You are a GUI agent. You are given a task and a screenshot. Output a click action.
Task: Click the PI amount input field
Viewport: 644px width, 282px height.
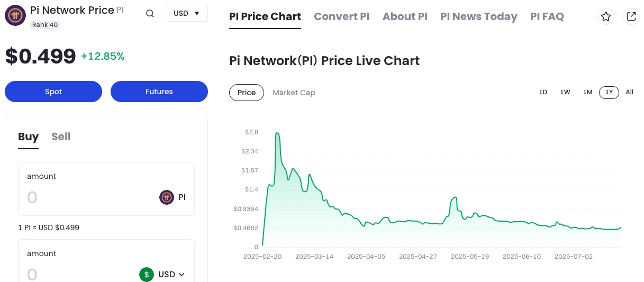pos(85,197)
